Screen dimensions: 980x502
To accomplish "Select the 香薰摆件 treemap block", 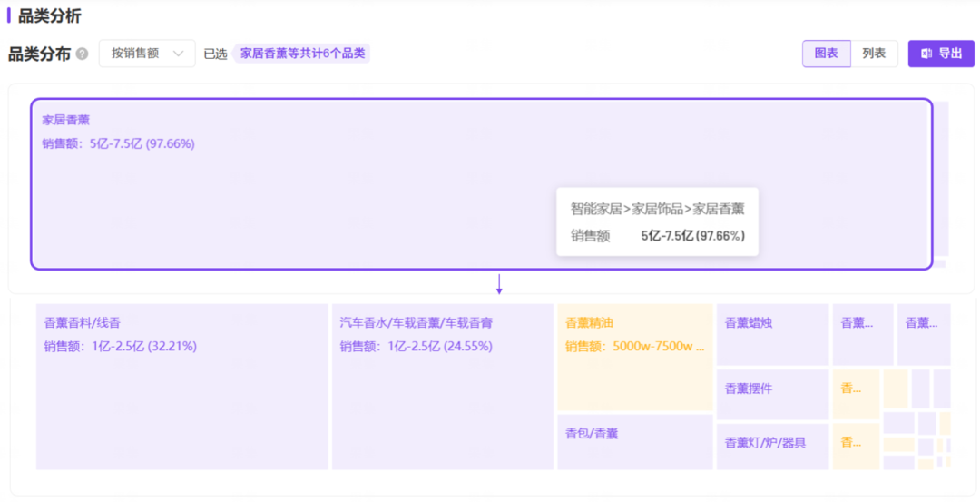I will (772, 395).
